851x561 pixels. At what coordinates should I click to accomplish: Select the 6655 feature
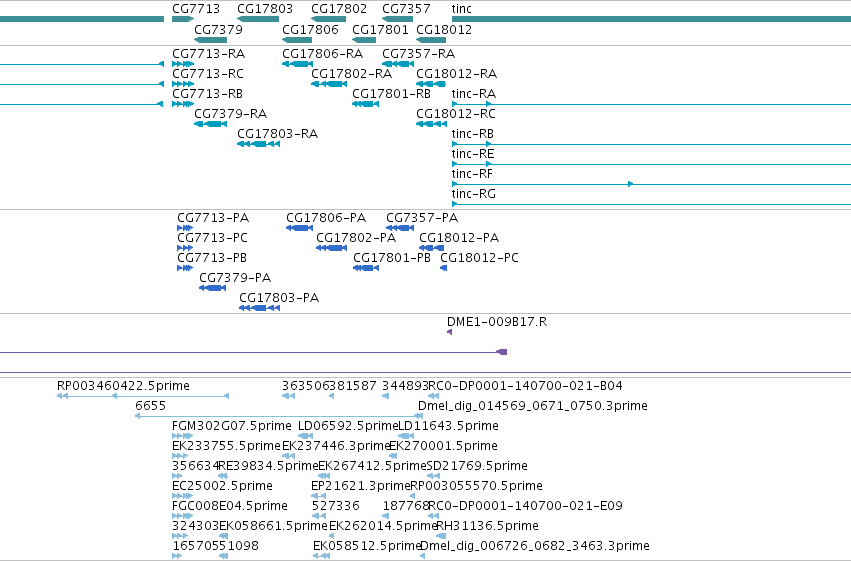tap(279, 416)
